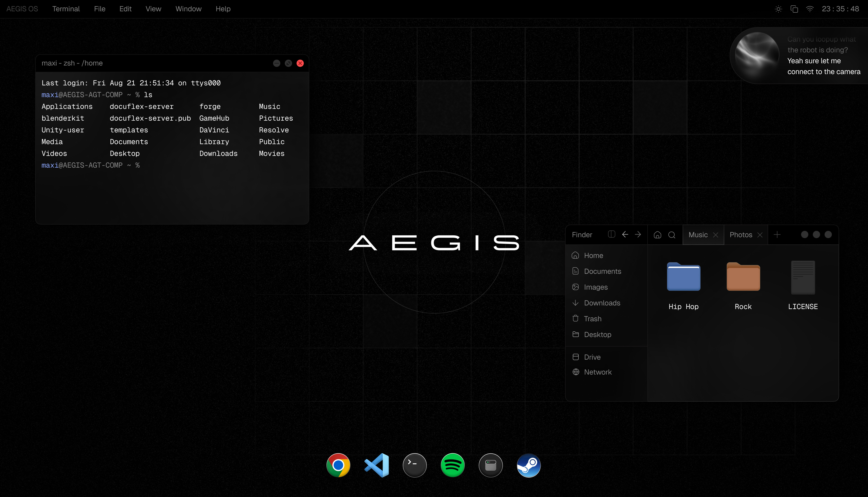This screenshot has width=868, height=497.
Task: Click the window copy icon in menu bar
Action: [x=794, y=9]
